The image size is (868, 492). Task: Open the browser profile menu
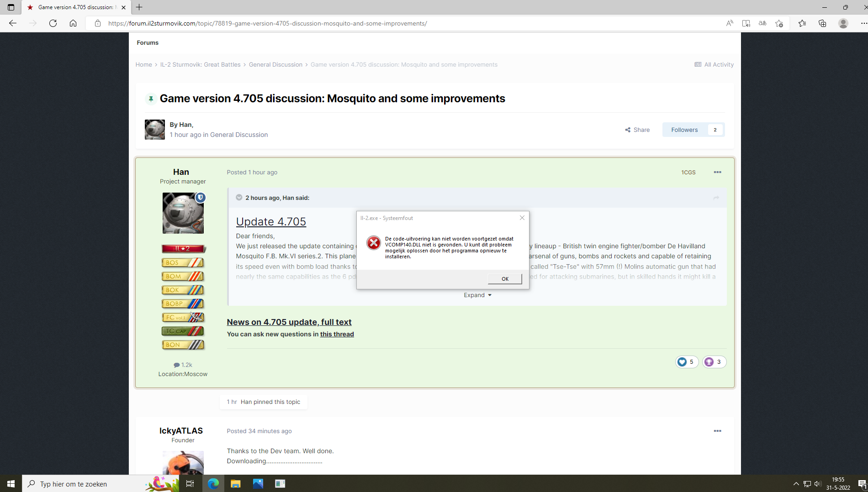click(x=843, y=23)
